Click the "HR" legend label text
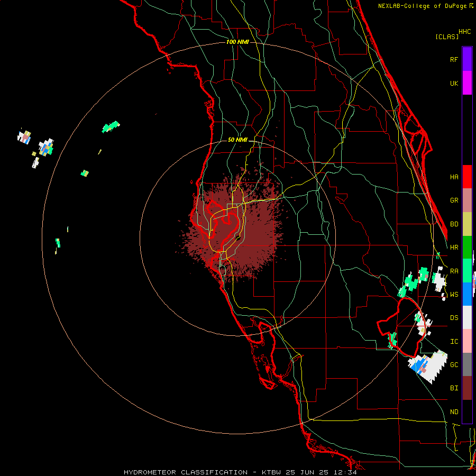This screenshot has height=476, width=476. pos(454,248)
